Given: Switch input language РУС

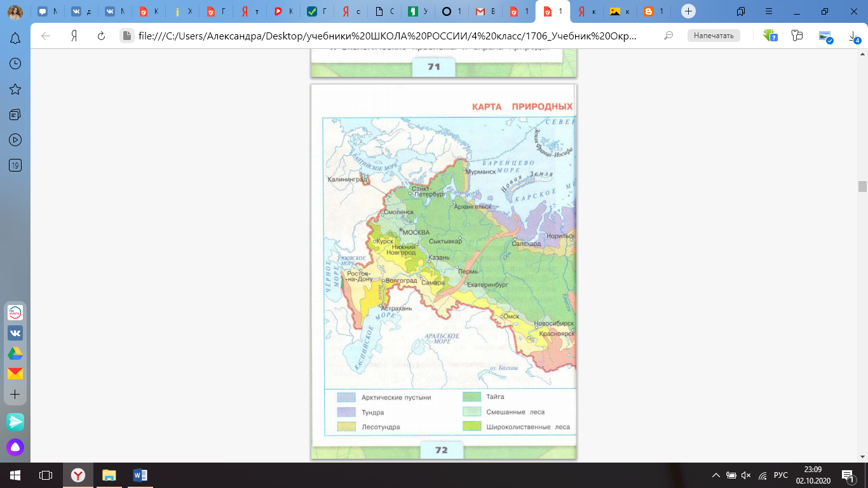Looking at the screenshot, I should click(x=781, y=475).
